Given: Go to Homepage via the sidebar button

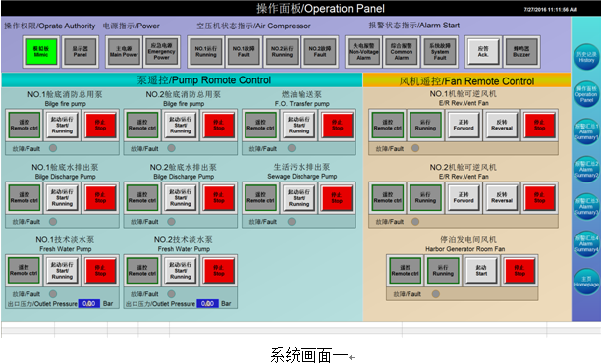Looking at the screenshot, I should click(x=586, y=281).
